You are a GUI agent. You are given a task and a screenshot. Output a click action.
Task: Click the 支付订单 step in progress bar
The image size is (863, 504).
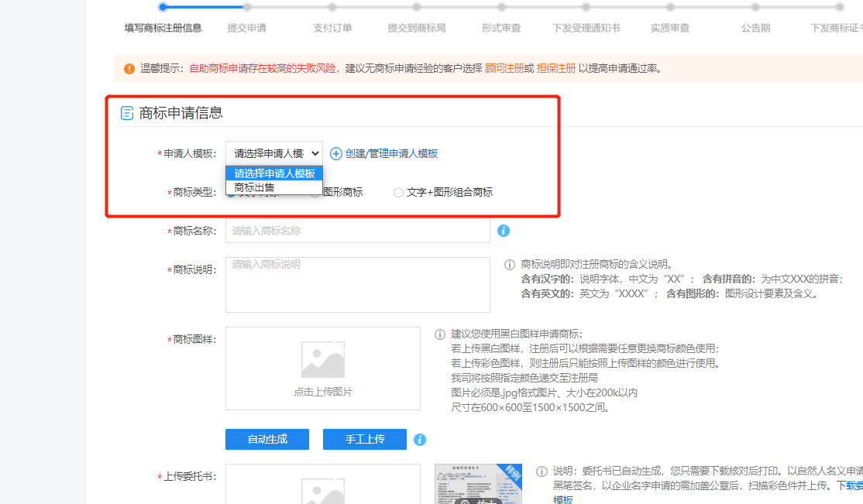click(x=332, y=28)
